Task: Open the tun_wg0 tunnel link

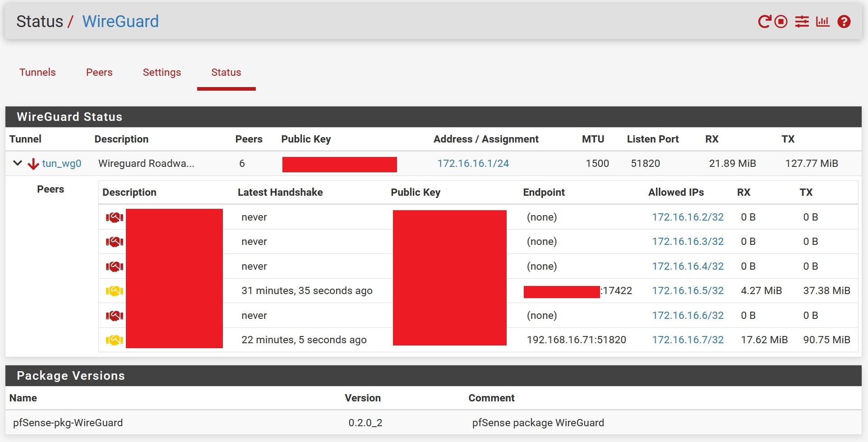Action: coord(62,163)
